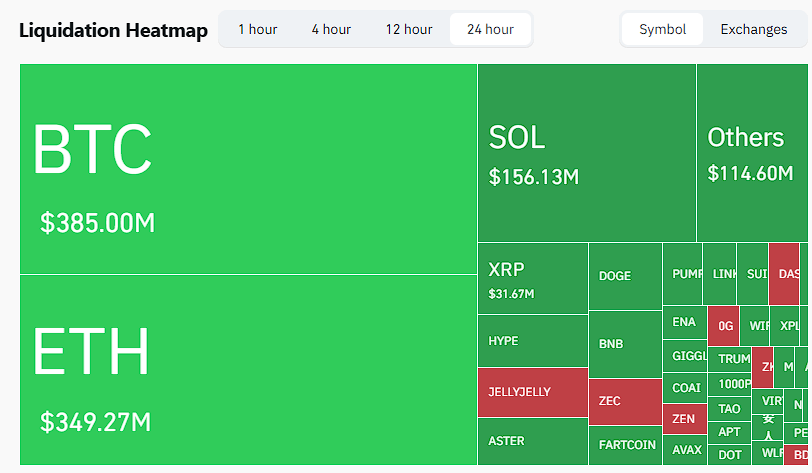
Task: Select the 1 hour timeframe tab
Action: (257, 29)
